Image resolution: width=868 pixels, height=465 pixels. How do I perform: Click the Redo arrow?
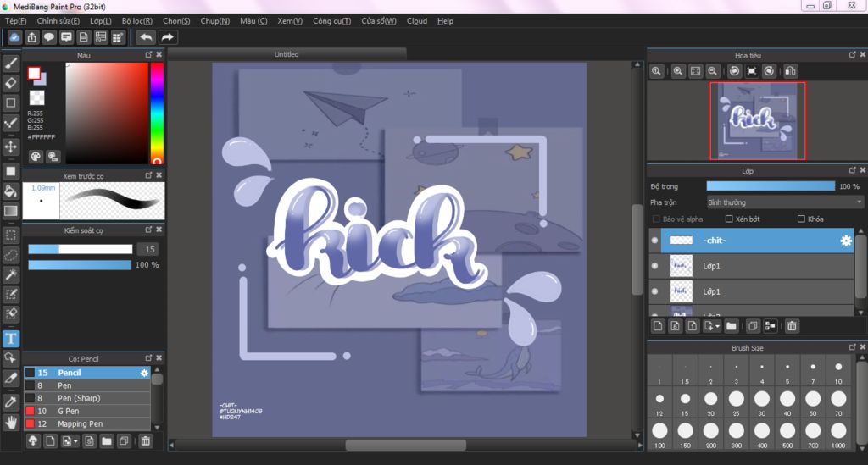coord(167,37)
